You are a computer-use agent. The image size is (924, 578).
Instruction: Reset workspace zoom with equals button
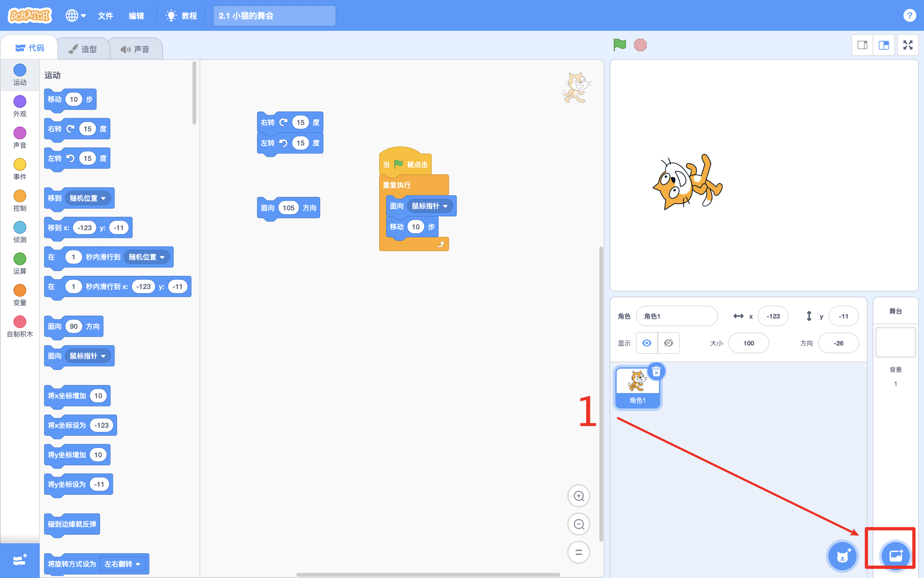pos(579,552)
